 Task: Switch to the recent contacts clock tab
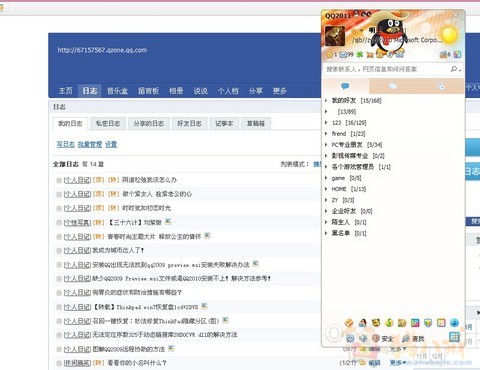[x=441, y=87]
